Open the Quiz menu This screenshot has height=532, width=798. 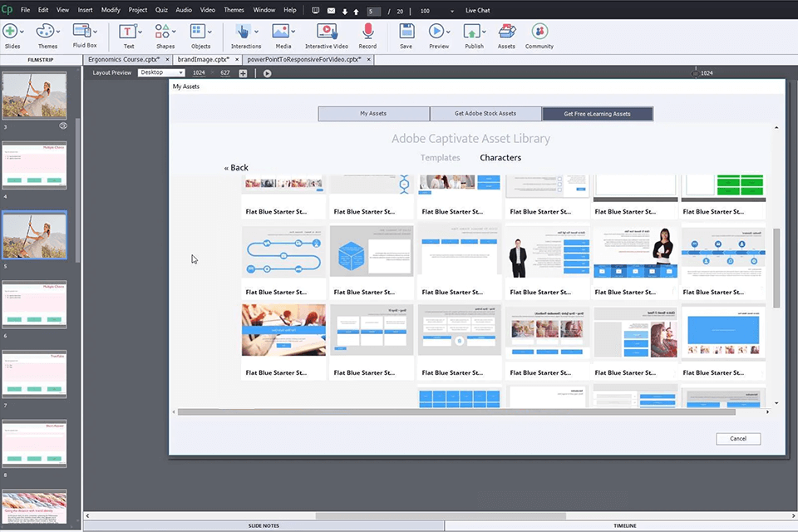pos(161,10)
